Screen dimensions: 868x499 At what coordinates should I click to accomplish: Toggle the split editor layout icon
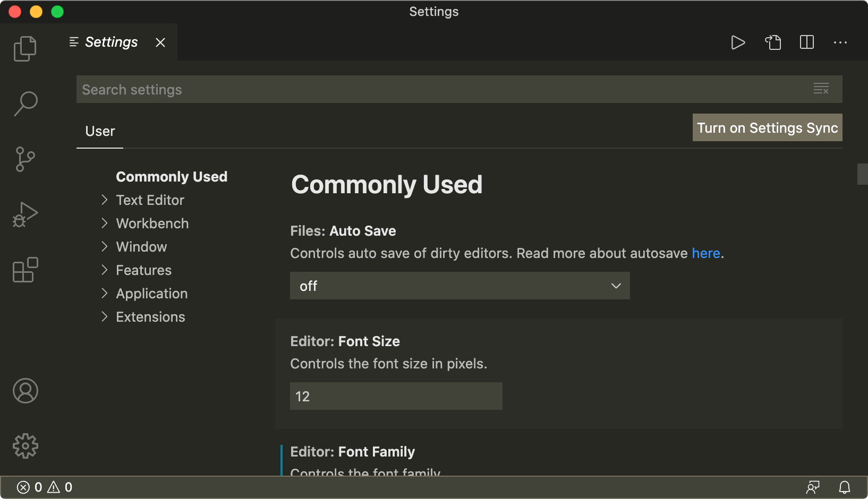(x=806, y=42)
